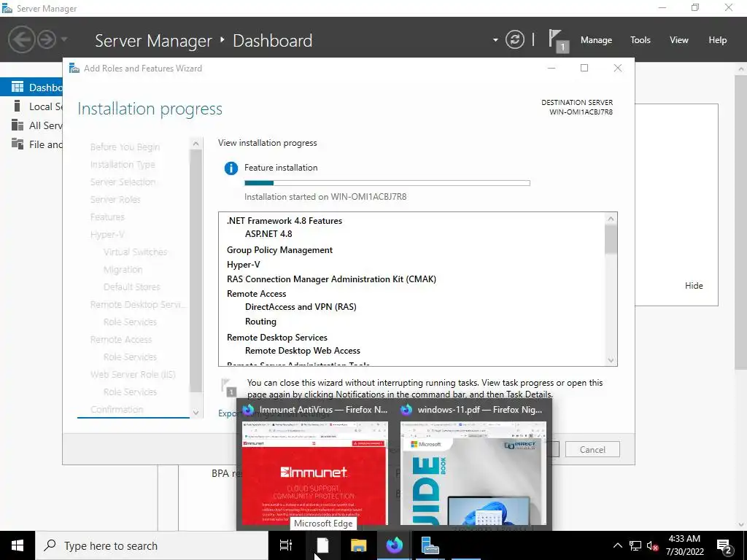Open the Immunet AntiVirus Firefox preview thumbnail
The image size is (747, 560).
pyautogui.click(x=315, y=472)
